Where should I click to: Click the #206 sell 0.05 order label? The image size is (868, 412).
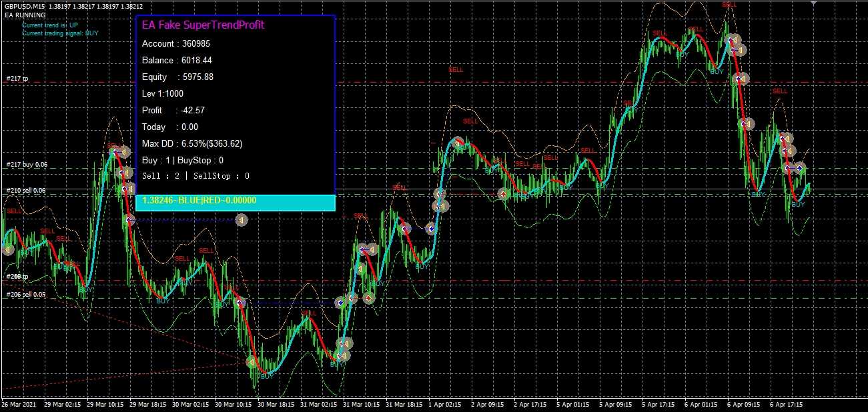point(27,295)
